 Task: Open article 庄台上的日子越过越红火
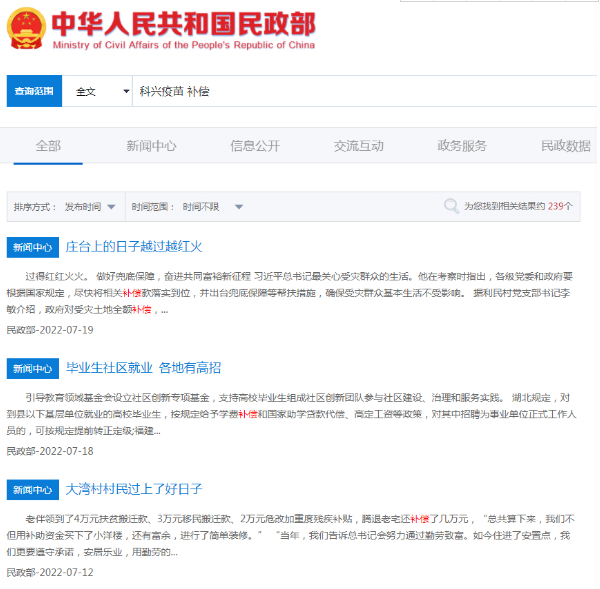(134, 246)
